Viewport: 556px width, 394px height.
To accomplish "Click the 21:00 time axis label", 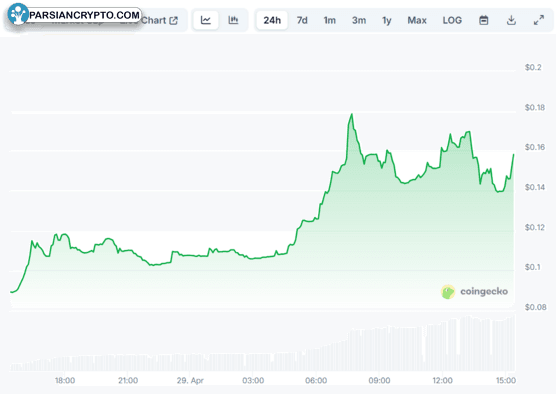I will 128,381.
